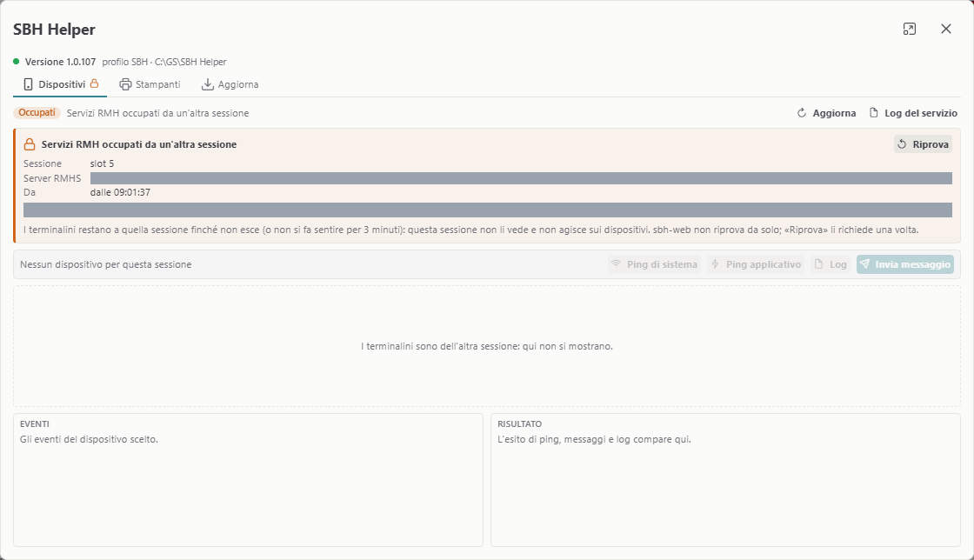
Task: Click the refresh arrow icon beside Aggiorna
Action: point(801,113)
